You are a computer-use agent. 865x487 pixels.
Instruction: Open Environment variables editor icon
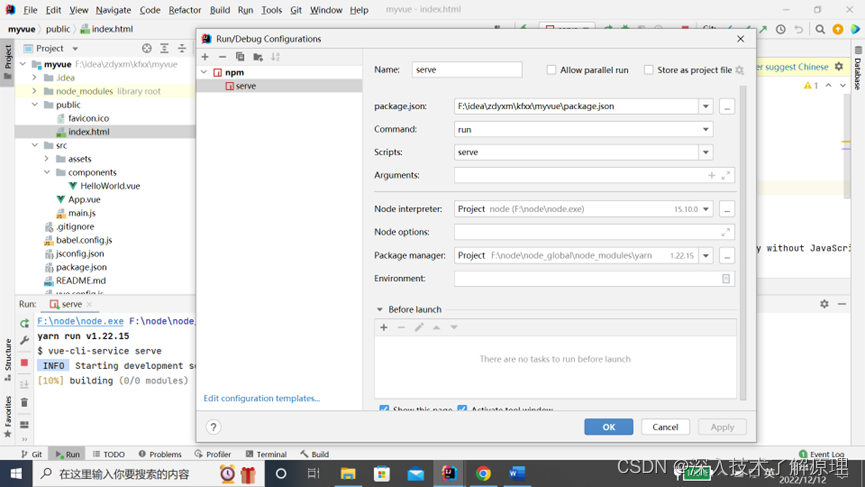(x=726, y=279)
